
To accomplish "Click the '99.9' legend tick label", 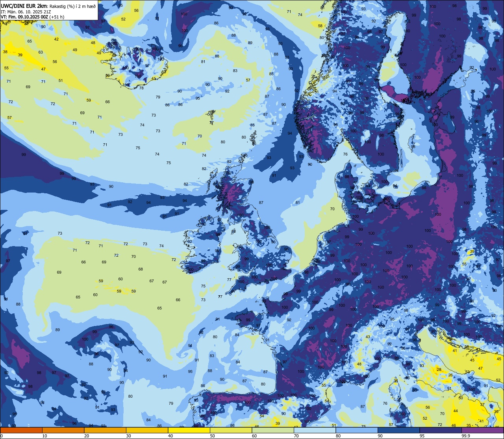I will (x=466, y=436).
